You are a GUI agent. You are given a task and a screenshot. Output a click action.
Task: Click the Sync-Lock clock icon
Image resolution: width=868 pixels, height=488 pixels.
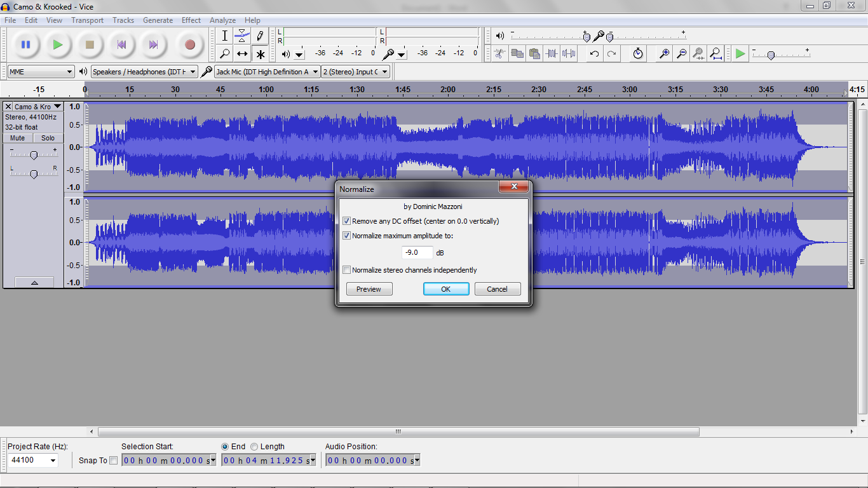coord(638,53)
